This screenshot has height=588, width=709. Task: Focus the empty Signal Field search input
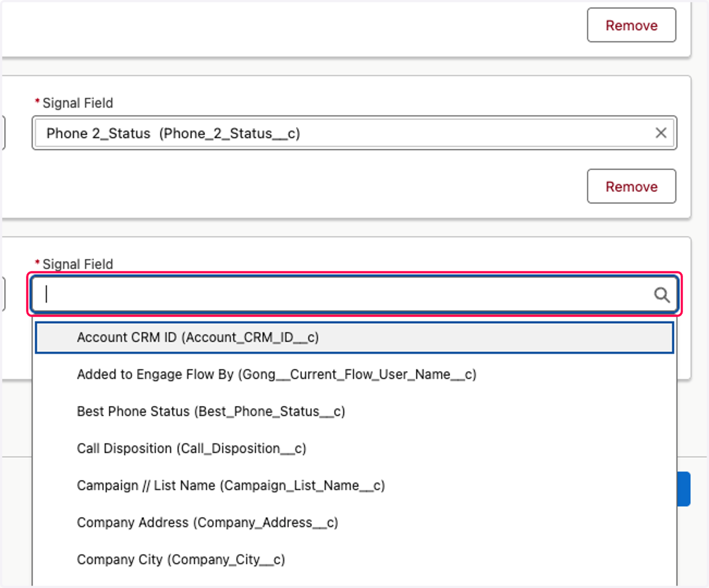tap(354, 294)
